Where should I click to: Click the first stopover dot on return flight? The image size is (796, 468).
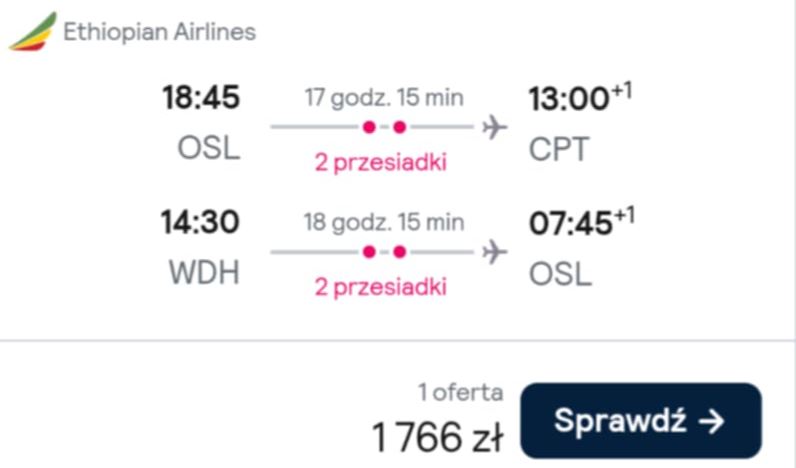coord(370,252)
